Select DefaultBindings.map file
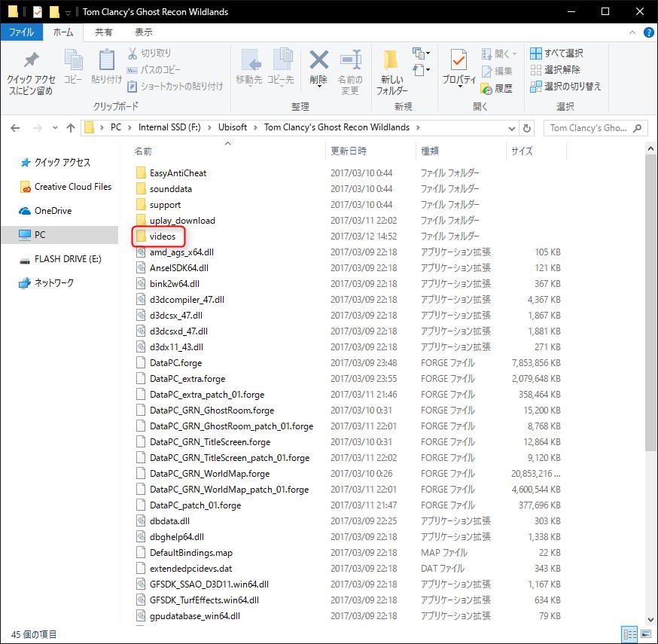 (x=184, y=552)
